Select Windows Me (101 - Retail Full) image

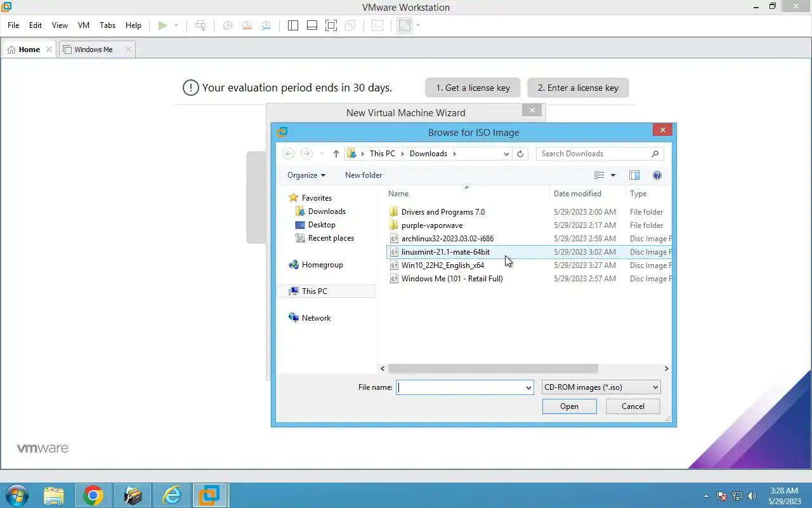coord(452,279)
